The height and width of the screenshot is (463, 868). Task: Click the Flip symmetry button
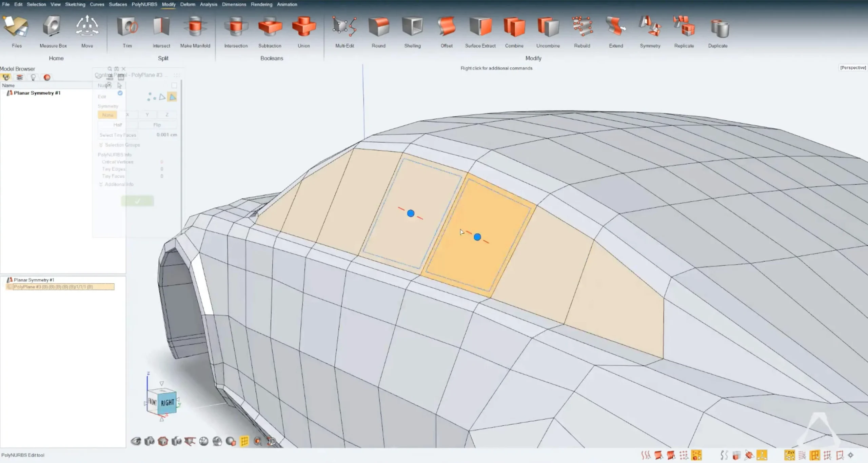pos(157,125)
